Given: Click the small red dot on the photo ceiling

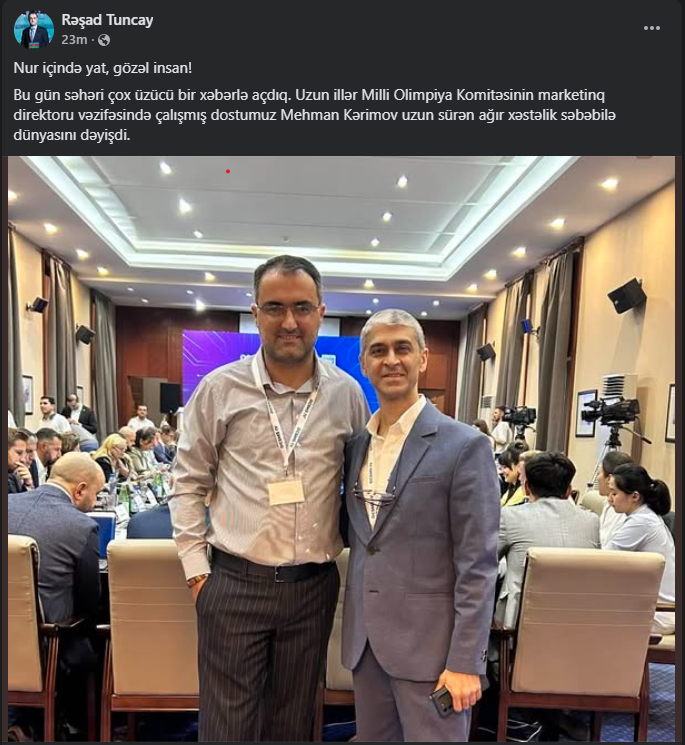Looking at the screenshot, I should [x=228, y=171].
